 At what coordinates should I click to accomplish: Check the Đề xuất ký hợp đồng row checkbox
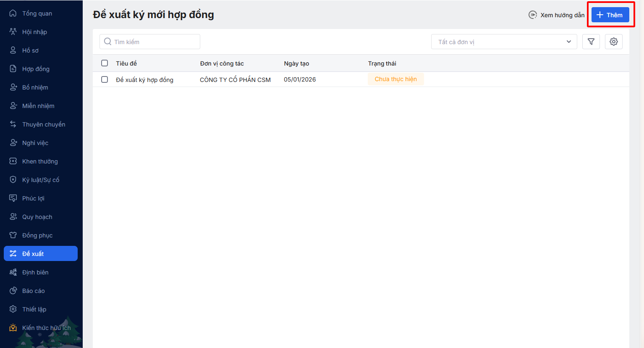105,79
